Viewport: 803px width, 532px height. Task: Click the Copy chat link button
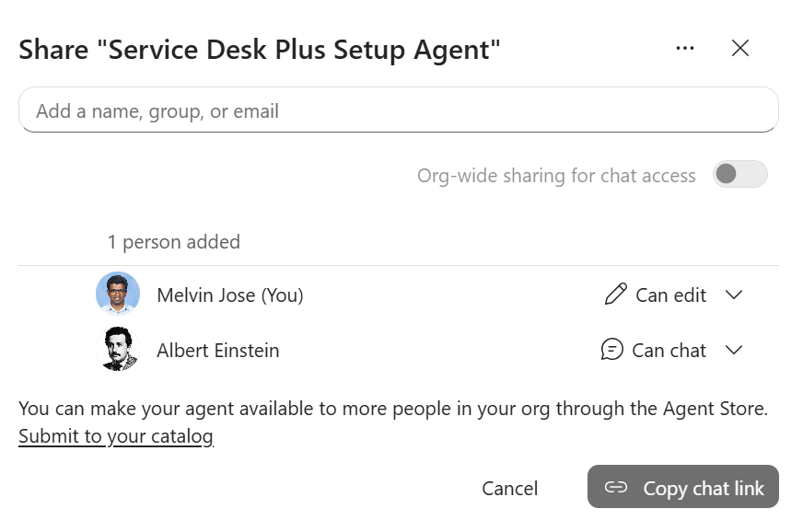[x=683, y=486]
